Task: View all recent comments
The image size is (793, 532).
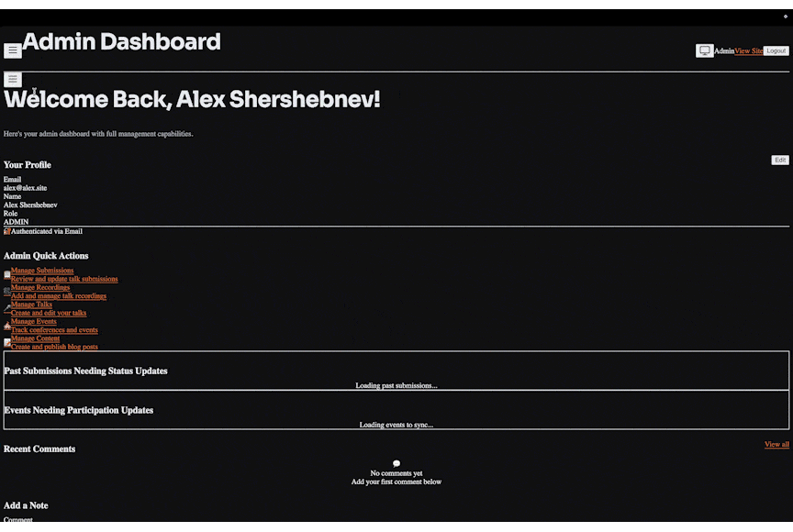Action: coord(776,444)
